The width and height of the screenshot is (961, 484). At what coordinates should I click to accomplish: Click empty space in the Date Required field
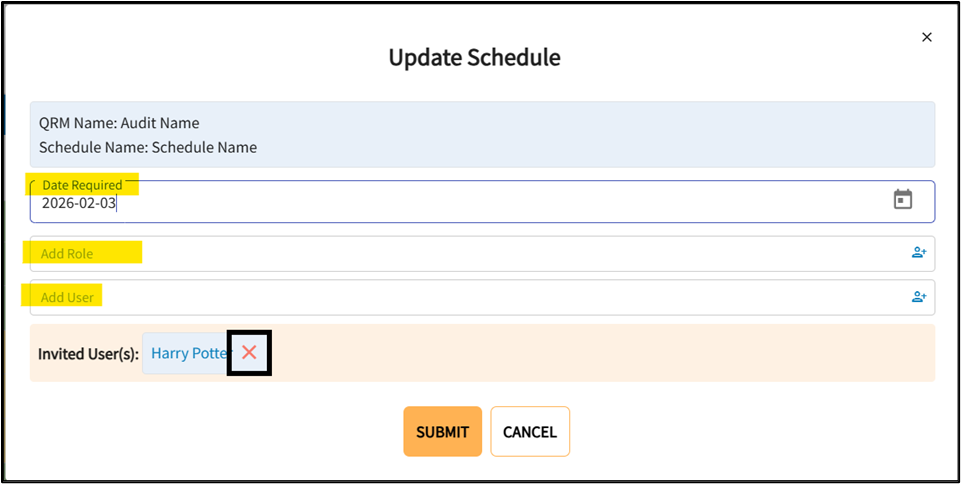click(500, 203)
